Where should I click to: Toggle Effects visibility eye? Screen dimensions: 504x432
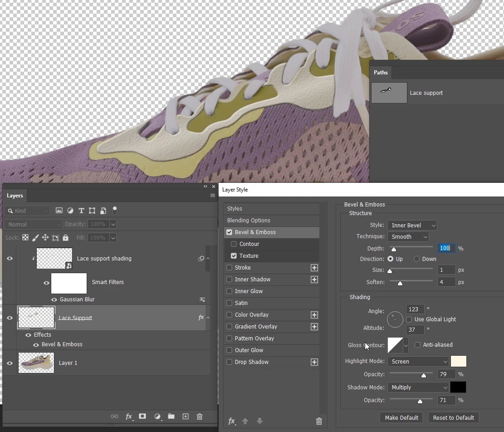(x=28, y=335)
